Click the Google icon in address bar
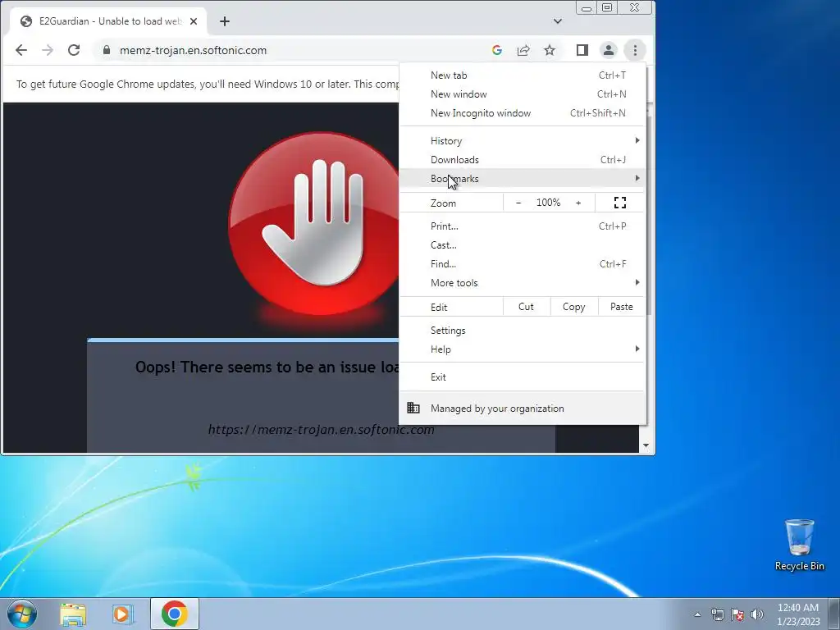 496,50
